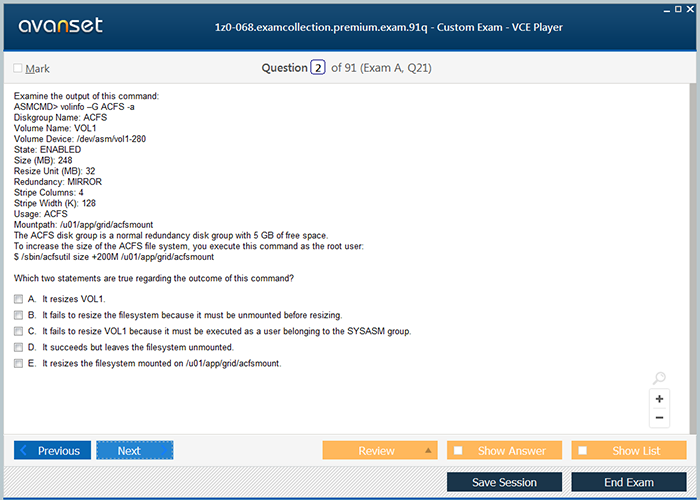Click the 'ASMCMD> volinfo' command line
The width and height of the screenshot is (700, 500).
[74, 107]
